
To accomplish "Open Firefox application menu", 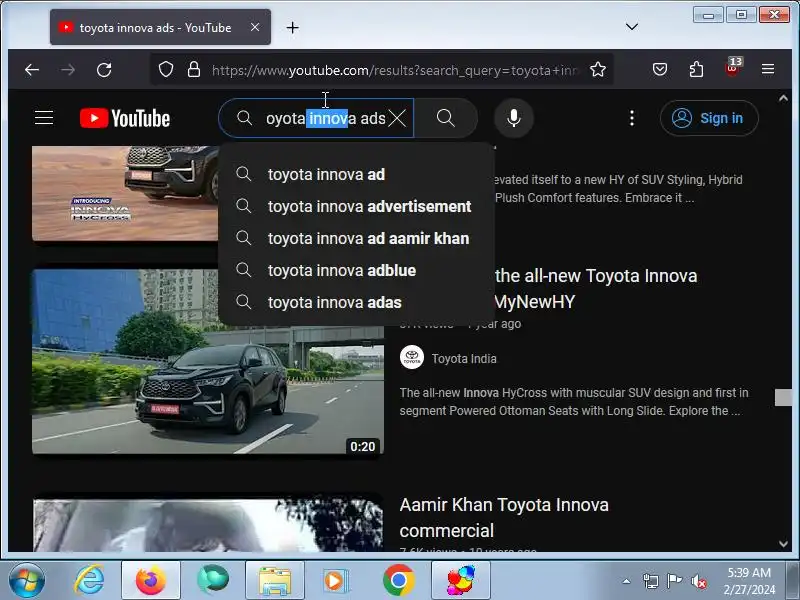I will tap(768, 69).
